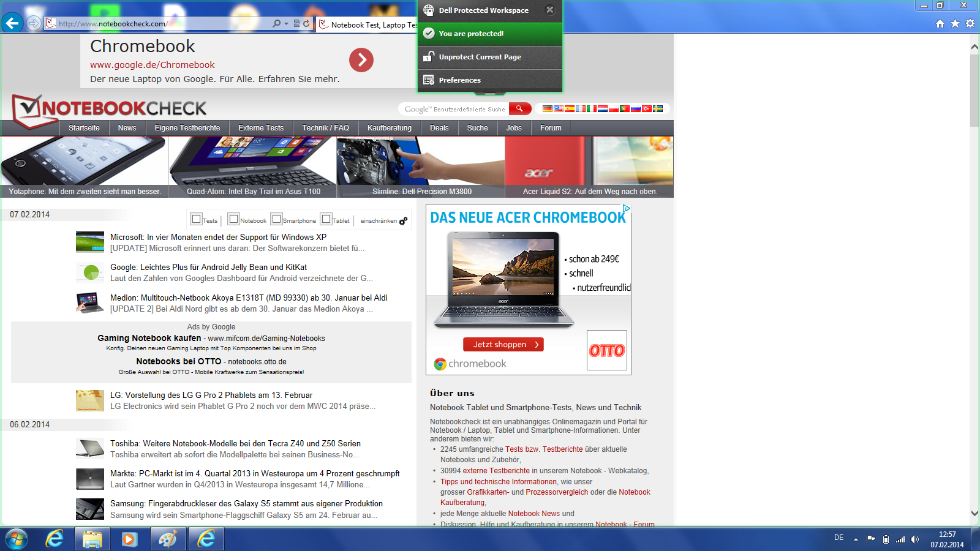Open the Microsoft Windows XP support article

(x=218, y=237)
